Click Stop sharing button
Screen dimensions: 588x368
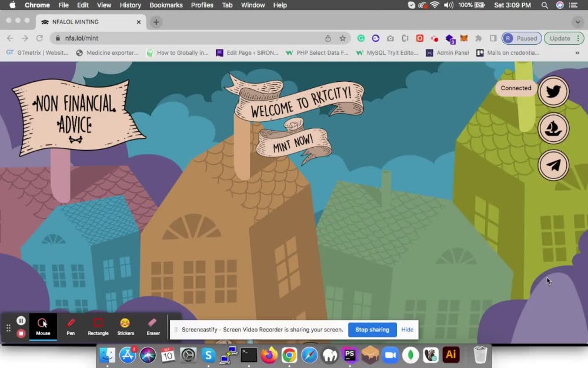click(x=372, y=330)
